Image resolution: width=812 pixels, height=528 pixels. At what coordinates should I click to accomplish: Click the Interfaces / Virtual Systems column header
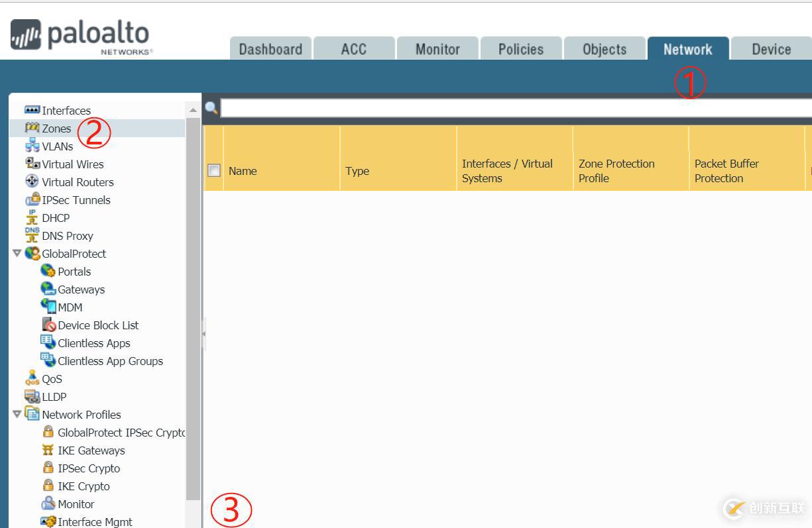coord(515,159)
